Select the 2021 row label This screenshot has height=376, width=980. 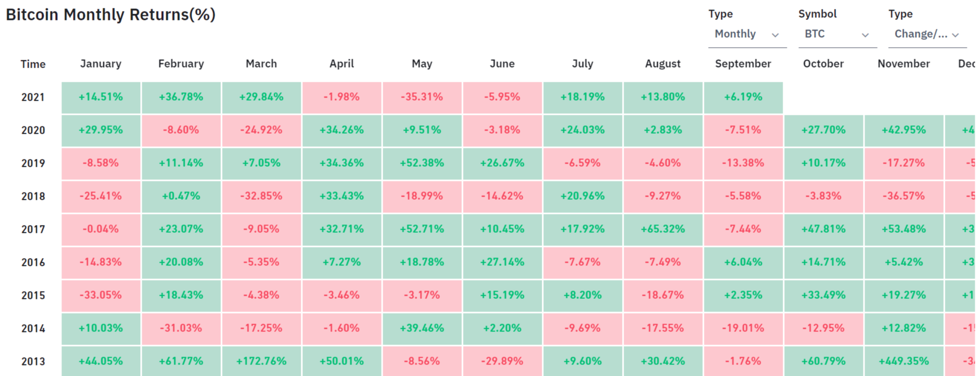coord(33,98)
